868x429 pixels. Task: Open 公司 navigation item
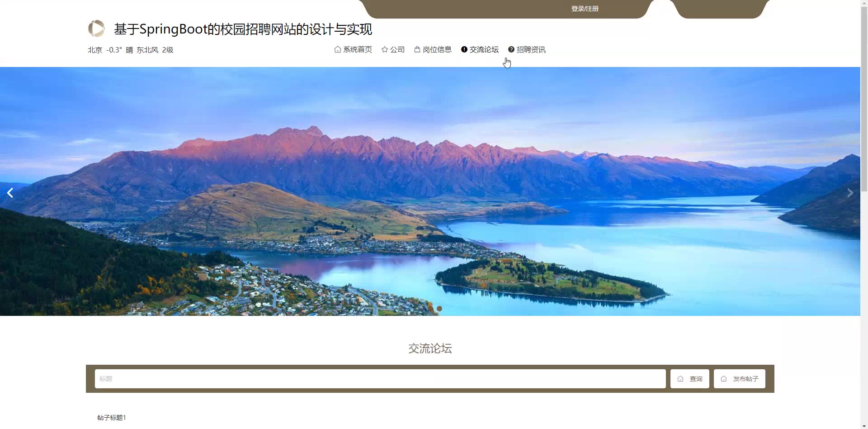tap(393, 49)
